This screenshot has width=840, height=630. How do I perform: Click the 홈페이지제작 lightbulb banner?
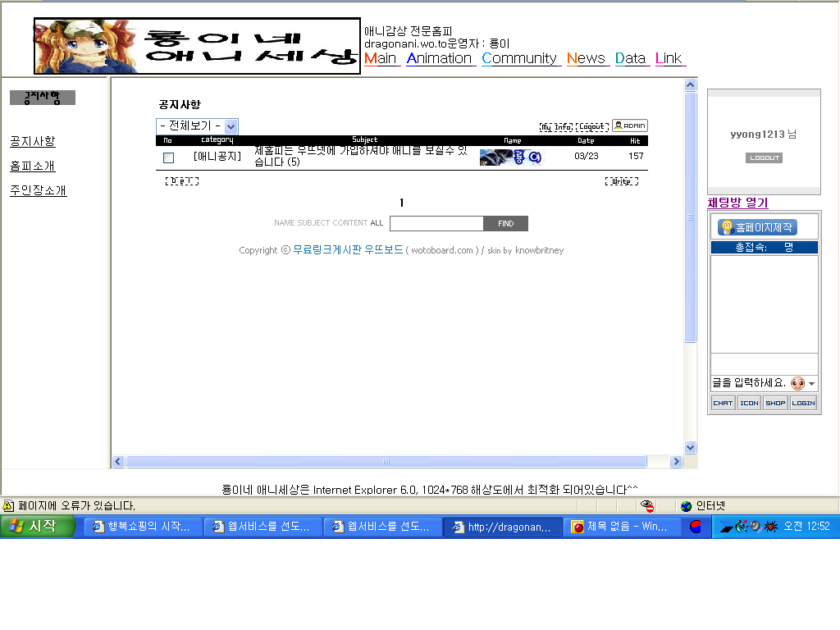(x=756, y=227)
